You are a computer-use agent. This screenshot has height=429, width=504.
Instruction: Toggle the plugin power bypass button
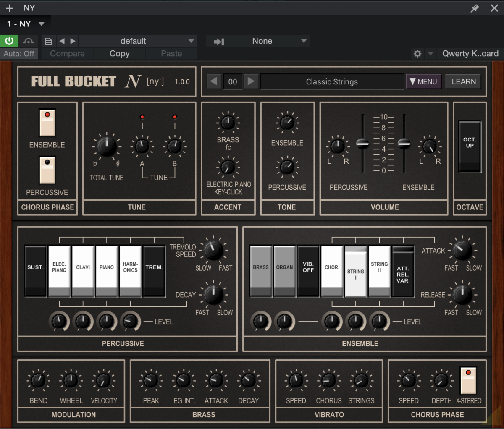[9, 41]
